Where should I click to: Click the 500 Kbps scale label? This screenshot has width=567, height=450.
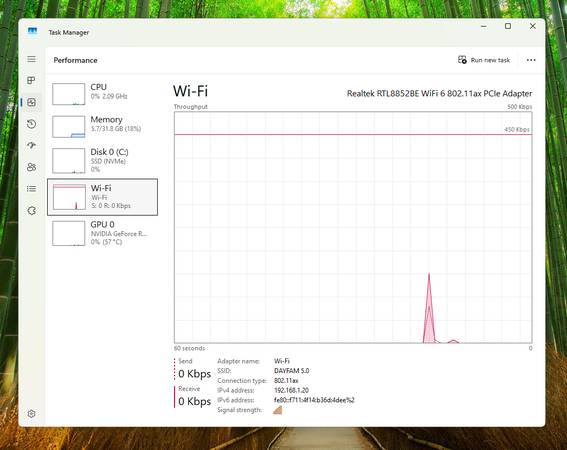click(x=520, y=107)
